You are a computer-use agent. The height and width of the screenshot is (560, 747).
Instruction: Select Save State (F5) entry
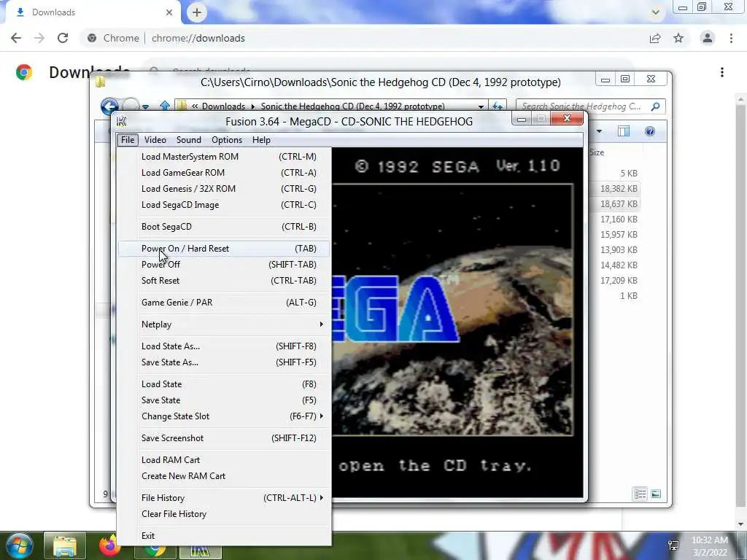(224, 400)
